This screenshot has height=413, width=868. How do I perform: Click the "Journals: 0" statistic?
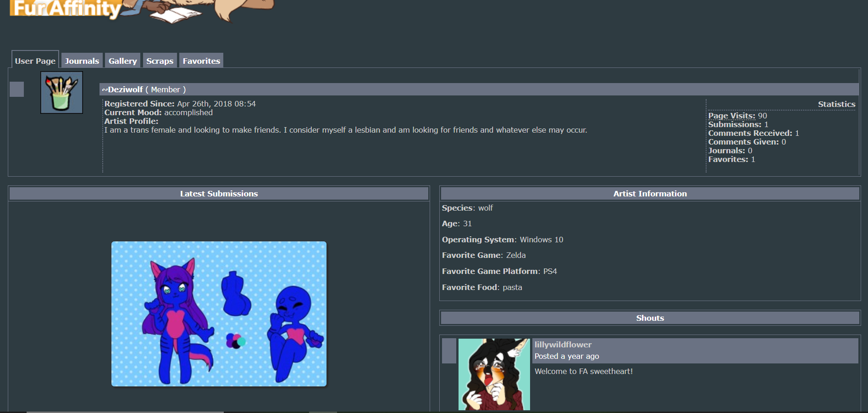click(730, 151)
